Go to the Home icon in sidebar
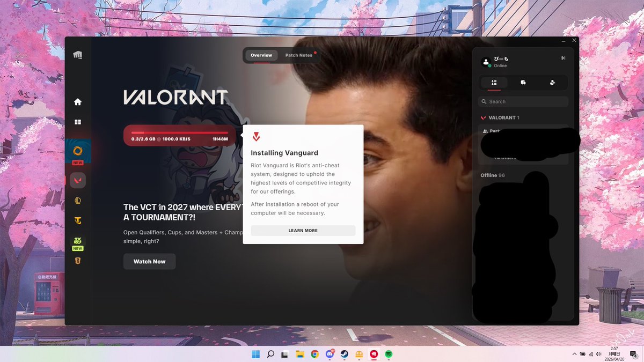The image size is (644, 362). click(78, 102)
